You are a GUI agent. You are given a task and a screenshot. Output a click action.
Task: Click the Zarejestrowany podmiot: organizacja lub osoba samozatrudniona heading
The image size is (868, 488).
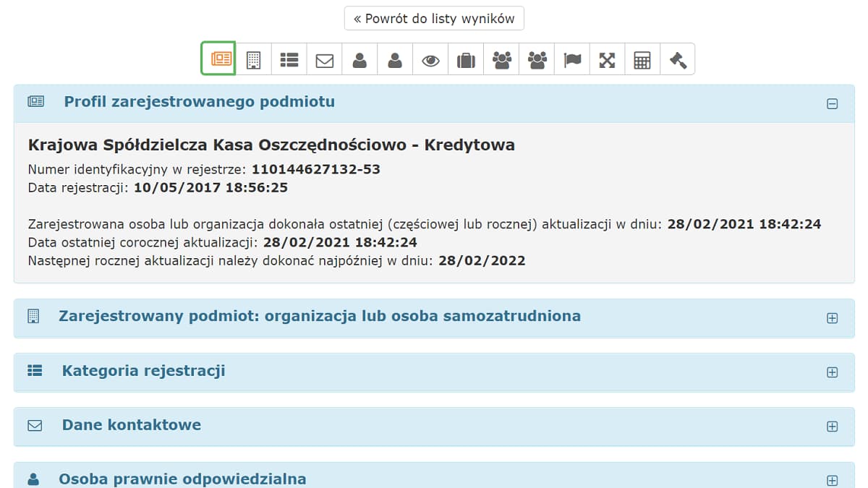(x=320, y=316)
